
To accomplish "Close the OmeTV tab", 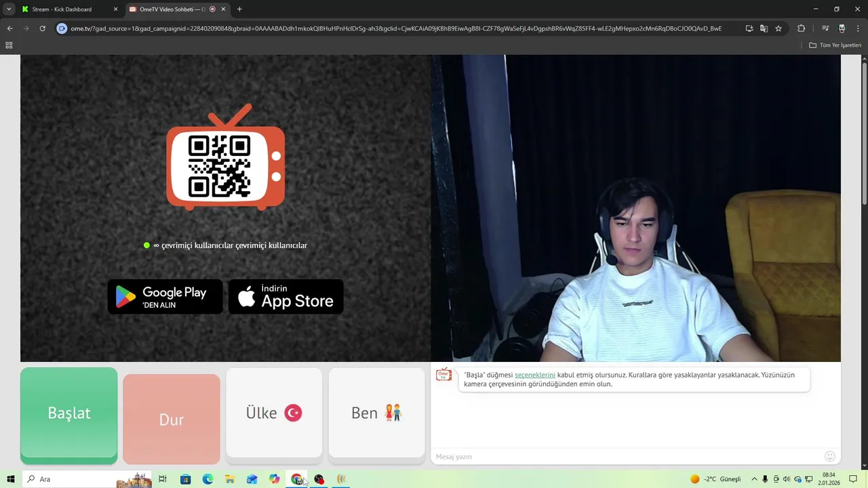I will [223, 9].
